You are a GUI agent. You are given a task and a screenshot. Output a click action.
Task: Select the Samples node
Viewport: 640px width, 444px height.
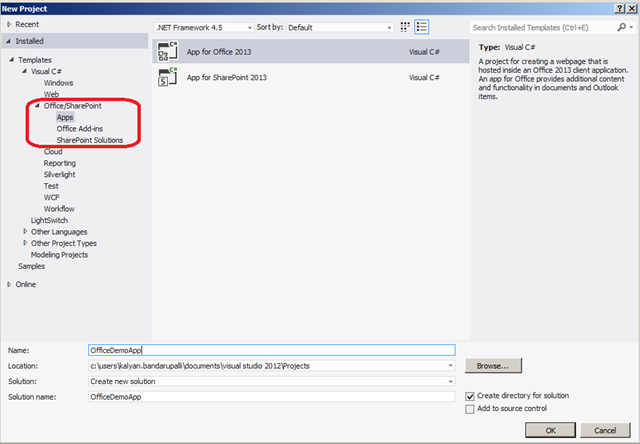pyautogui.click(x=31, y=266)
